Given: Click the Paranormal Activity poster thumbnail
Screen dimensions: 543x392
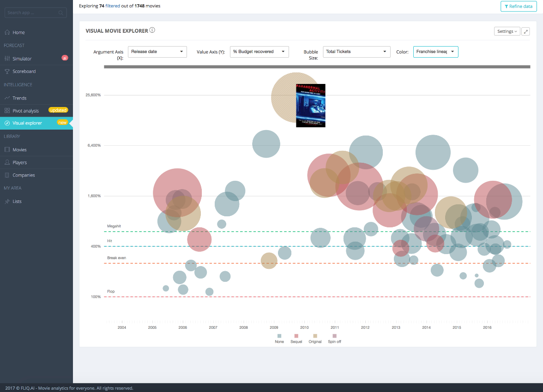Looking at the screenshot, I should pos(311,106).
